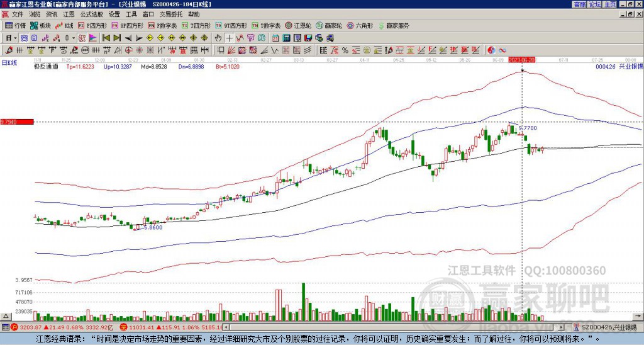The image size is (644, 345).
Task: Open the P数字表 tool
Action: (x=163, y=25)
